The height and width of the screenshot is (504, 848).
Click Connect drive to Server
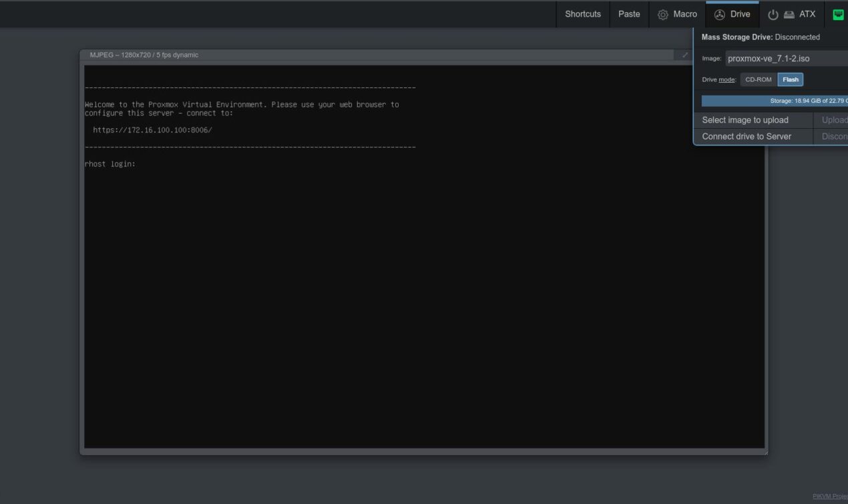pos(753,136)
